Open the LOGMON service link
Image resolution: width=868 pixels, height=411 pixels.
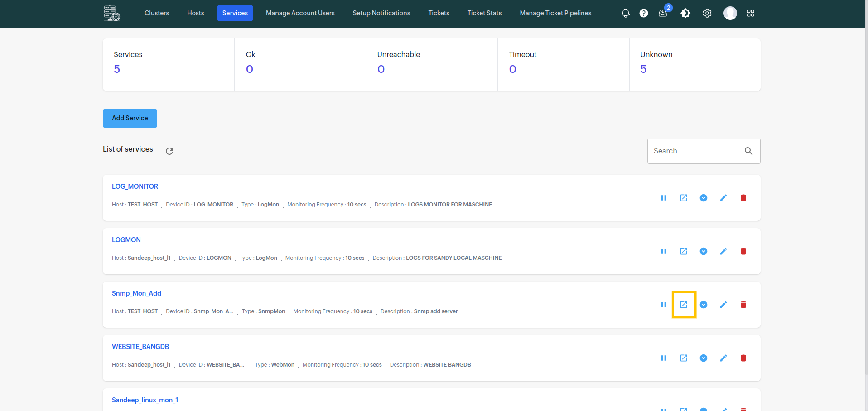pos(126,240)
